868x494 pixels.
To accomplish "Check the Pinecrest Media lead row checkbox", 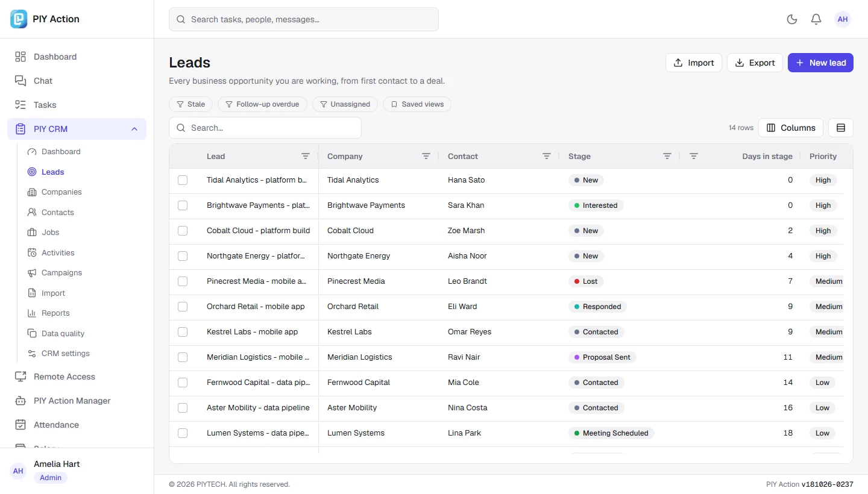I will tap(183, 281).
